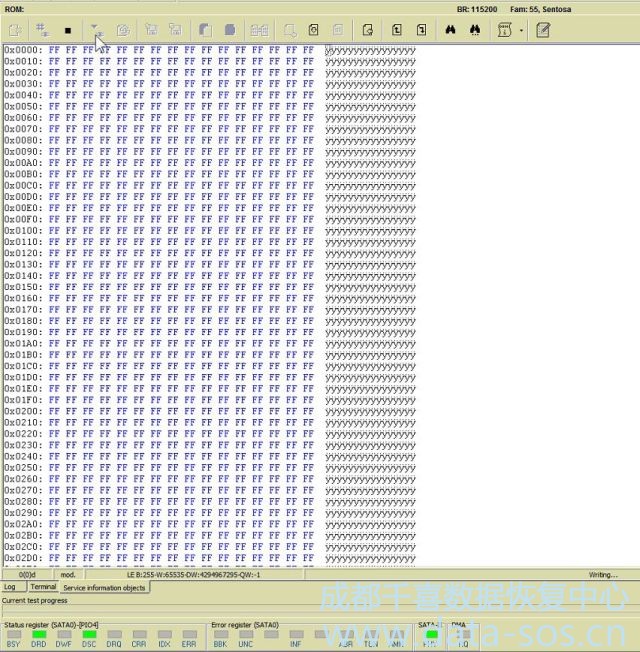Click the 'mod.' status bar field
Viewport: 640px width, 652px height.
tap(68, 575)
